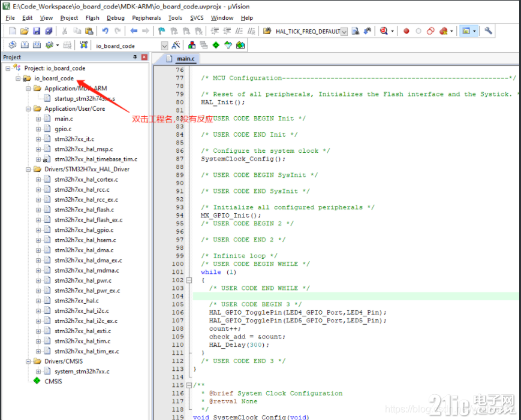Open target selection dropdown io_board_code
Viewport: 521px width, 420px height.
[164, 46]
